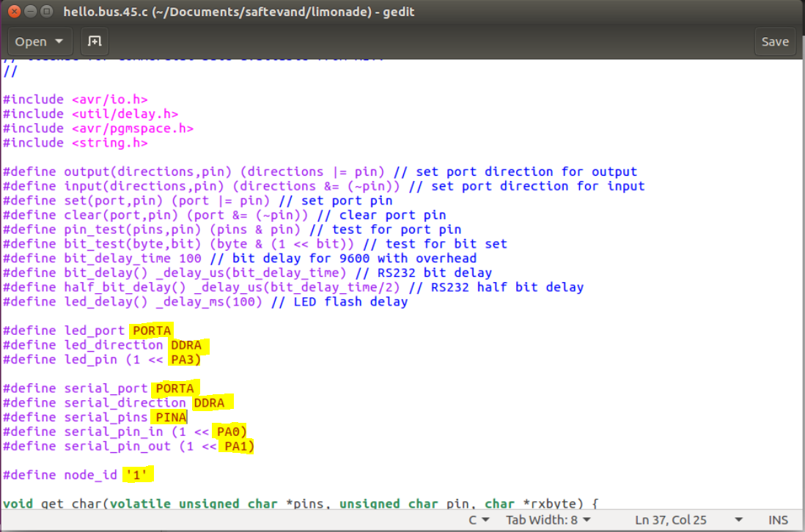Click the #include <string.h> line
This screenshot has height=532, width=805.
click(76, 143)
